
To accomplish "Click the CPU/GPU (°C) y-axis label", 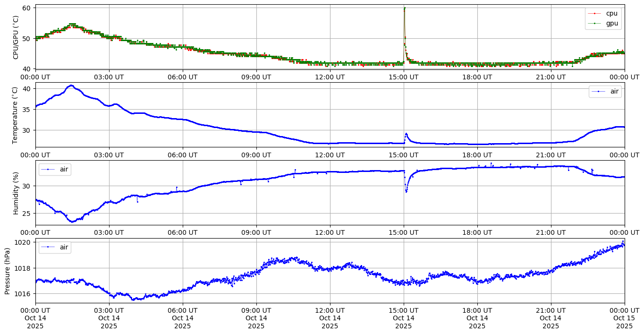I will coord(16,37).
